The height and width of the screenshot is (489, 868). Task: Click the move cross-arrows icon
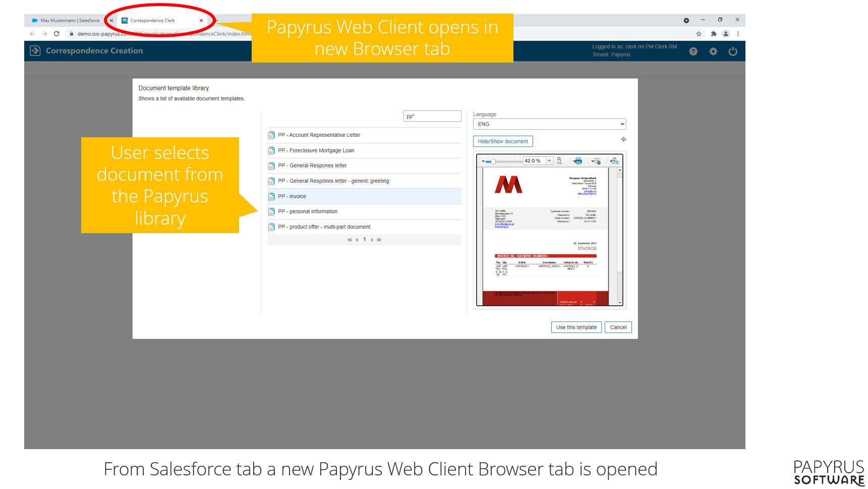point(623,139)
